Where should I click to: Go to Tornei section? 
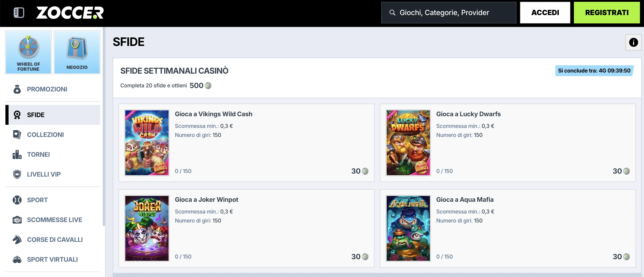click(53, 154)
